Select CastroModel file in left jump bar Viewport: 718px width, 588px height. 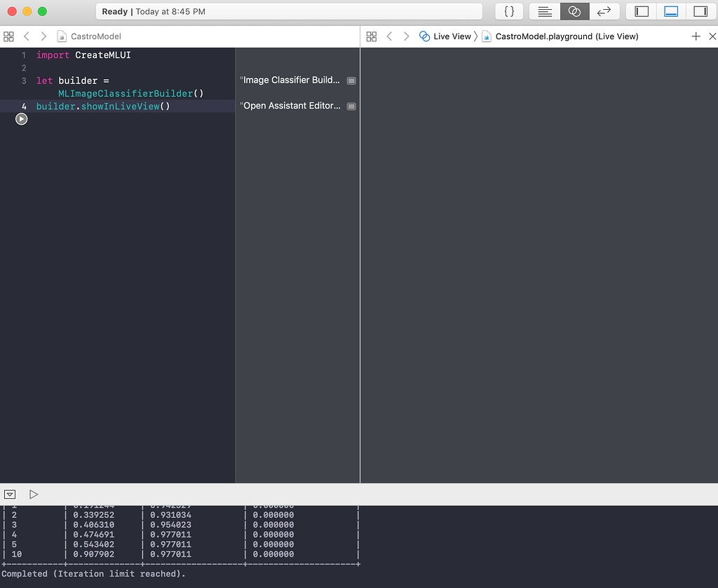point(89,36)
